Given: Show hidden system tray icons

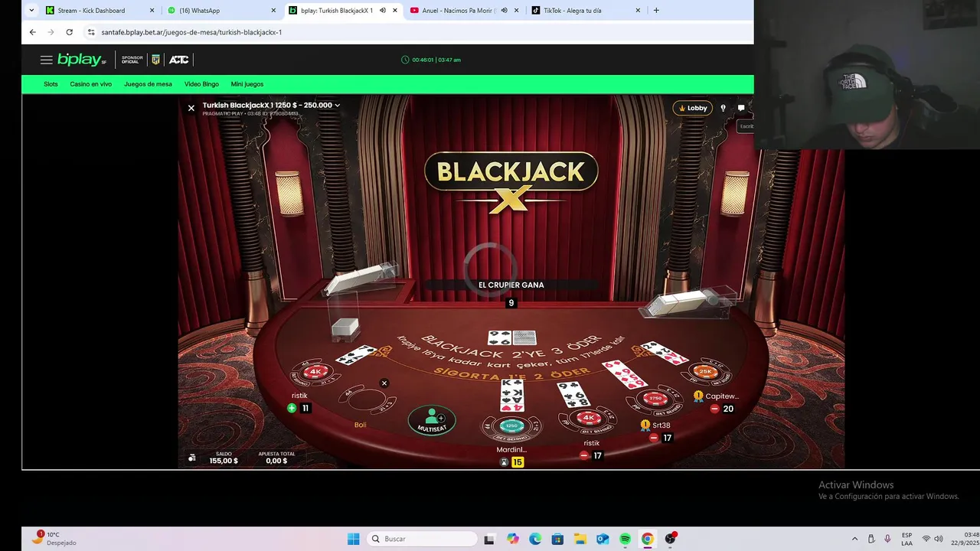Looking at the screenshot, I should 854,539.
